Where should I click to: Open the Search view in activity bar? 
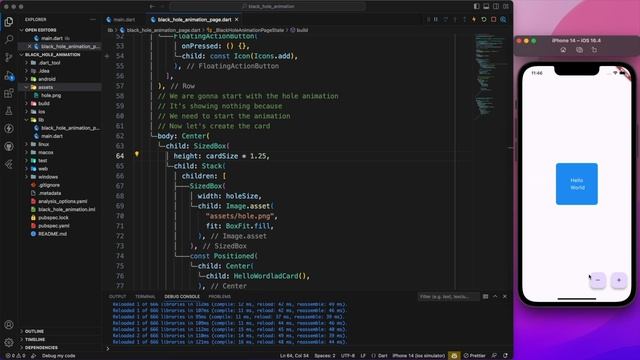pos(9,40)
